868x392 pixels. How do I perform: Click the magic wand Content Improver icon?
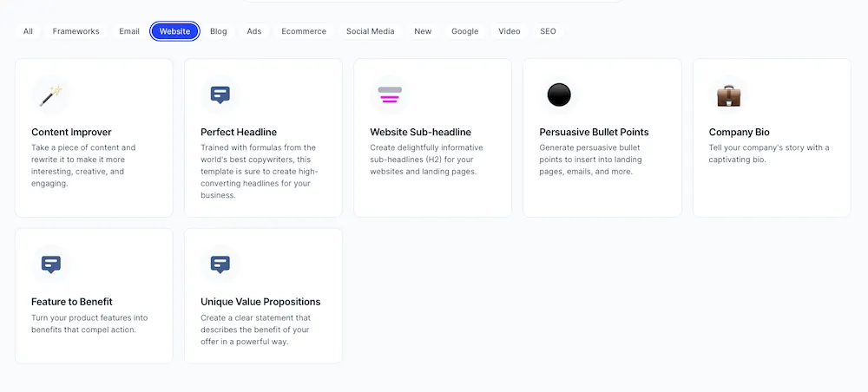pyautogui.click(x=50, y=95)
